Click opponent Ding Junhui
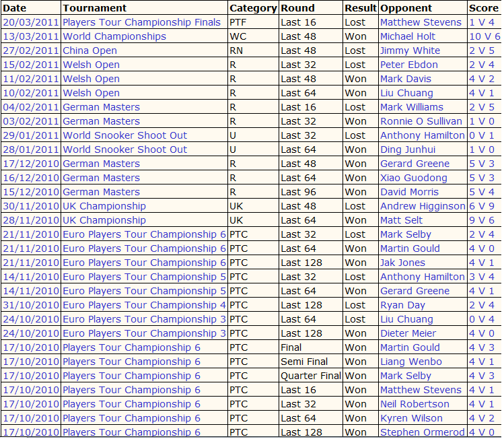The width and height of the screenshot is (504, 439). coord(408,149)
